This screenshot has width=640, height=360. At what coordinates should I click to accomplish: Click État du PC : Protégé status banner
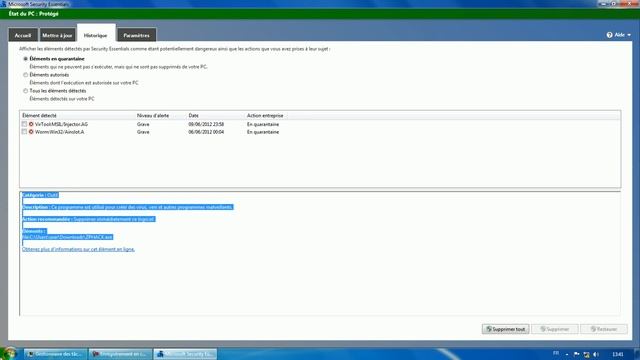[33, 13]
